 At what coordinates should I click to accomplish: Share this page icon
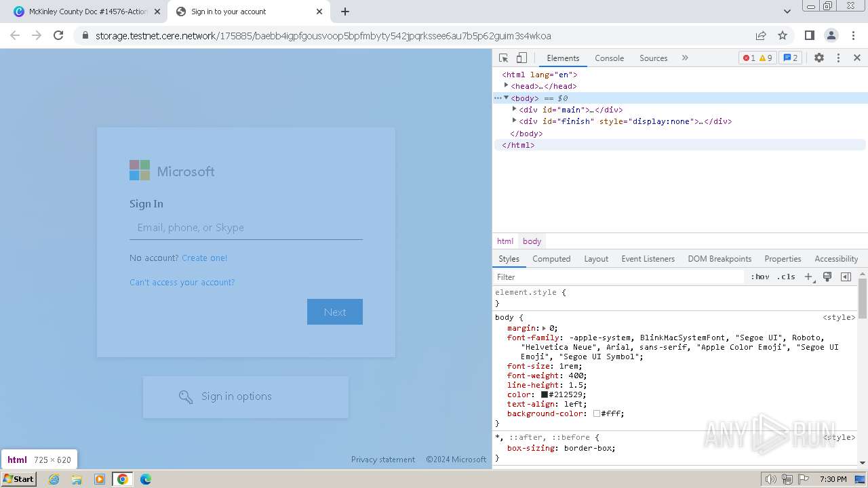pos(761,35)
